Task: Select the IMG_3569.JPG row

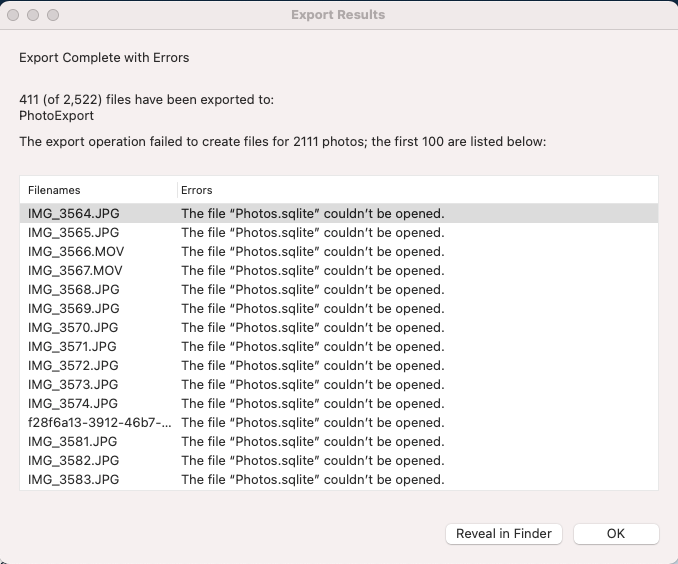Action: [339, 308]
